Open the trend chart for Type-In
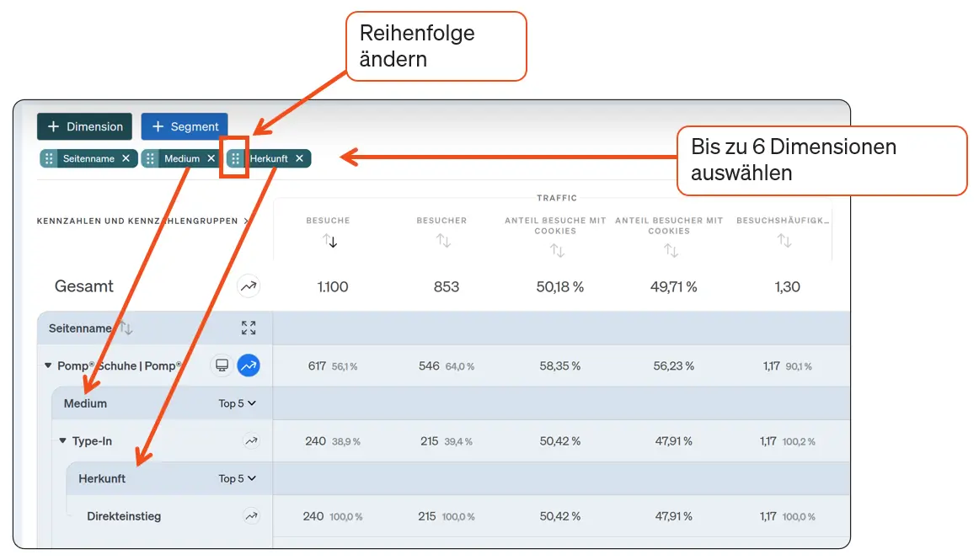This screenshot has width=979, height=560. click(x=251, y=440)
